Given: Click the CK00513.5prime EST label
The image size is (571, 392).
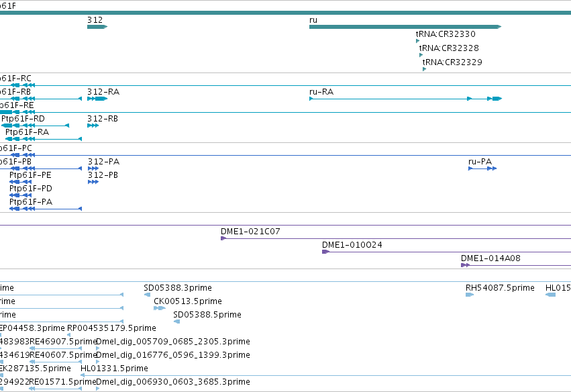Looking at the screenshot, I should pyautogui.click(x=188, y=301).
